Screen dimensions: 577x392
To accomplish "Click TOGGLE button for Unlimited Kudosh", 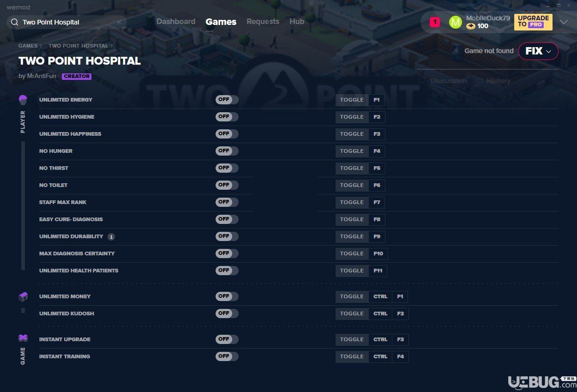I will coord(352,314).
